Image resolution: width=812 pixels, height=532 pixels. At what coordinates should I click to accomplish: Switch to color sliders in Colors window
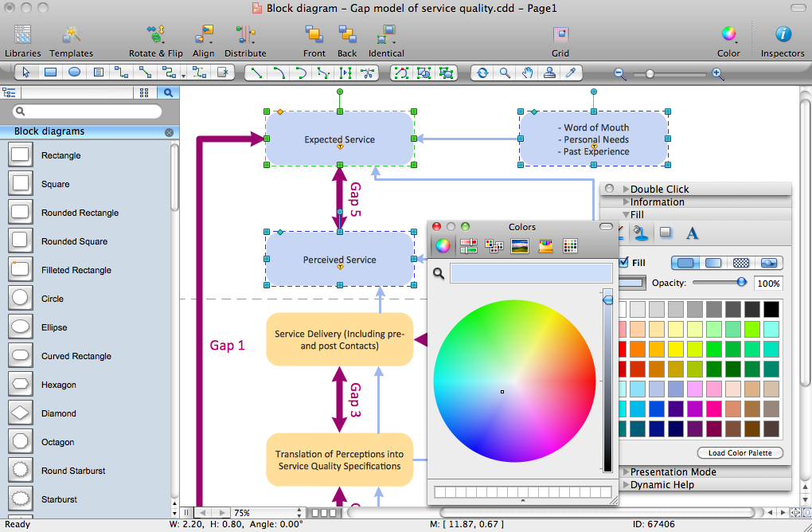(468, 245)
